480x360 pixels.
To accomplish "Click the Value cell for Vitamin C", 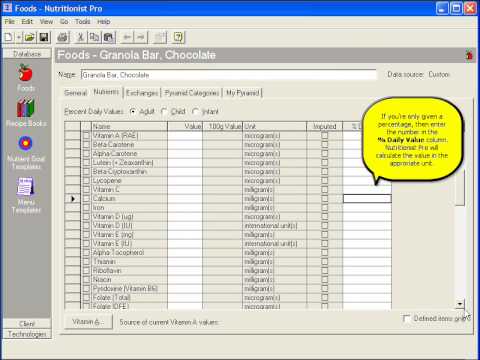I will pyautogui.click(x=185, y=190).
